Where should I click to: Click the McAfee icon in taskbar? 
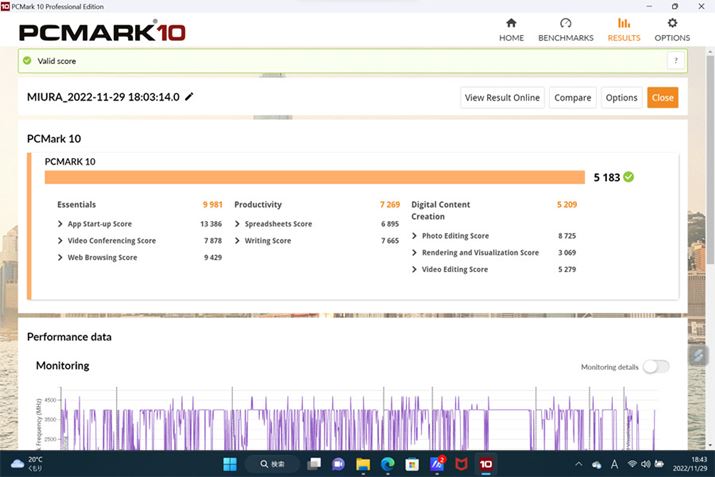[x=461, y=464]
